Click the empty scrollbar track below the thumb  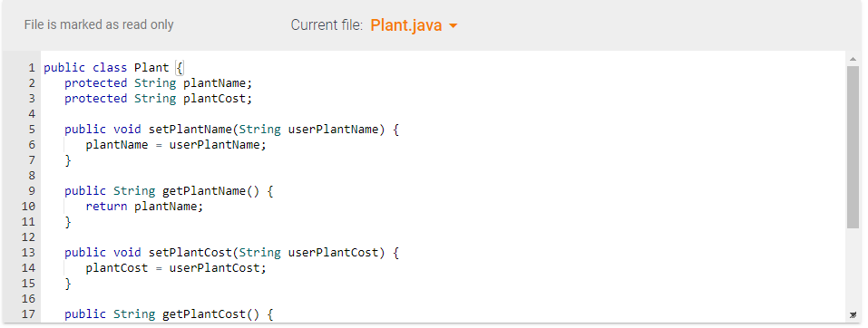pos(853,268)
